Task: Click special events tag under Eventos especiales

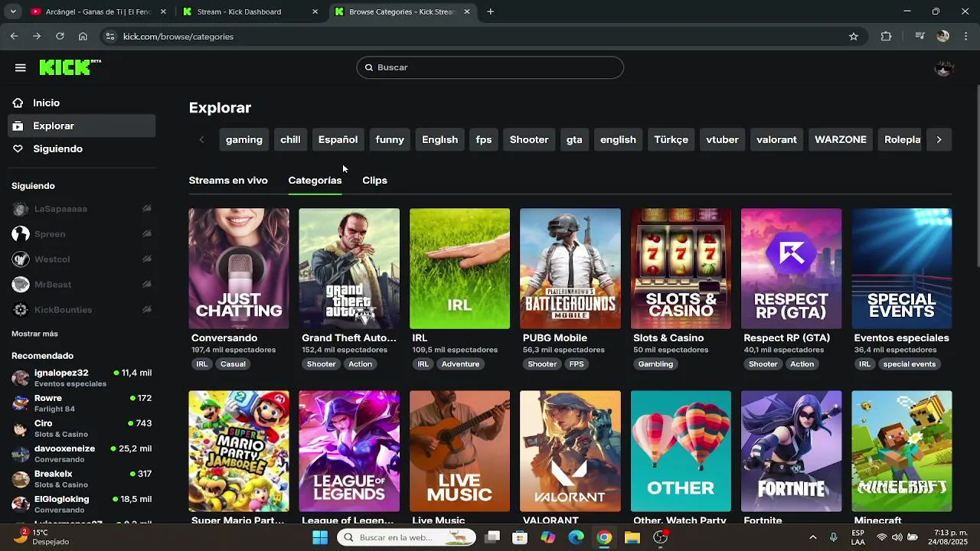Action: (x=910, y=364)
